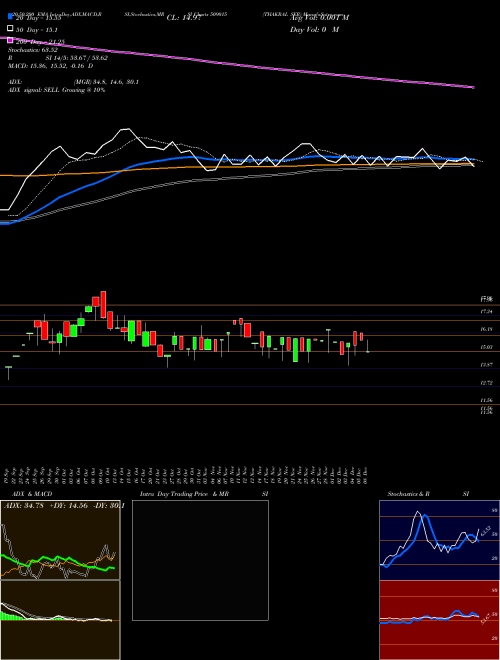Click the '(MGR) 34.8, 14.6, 30.1' values

click(106, 82)
